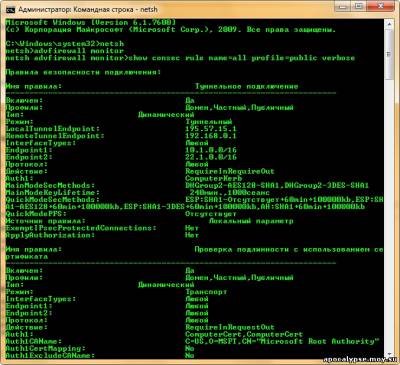Click the empty scrollbar track below the thumb
The image size is (400, 365).
[389, 213]
